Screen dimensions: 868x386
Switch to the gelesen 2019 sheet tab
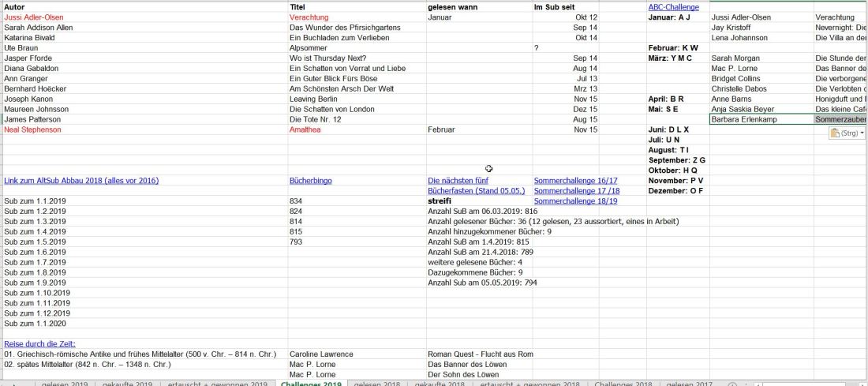65,384
